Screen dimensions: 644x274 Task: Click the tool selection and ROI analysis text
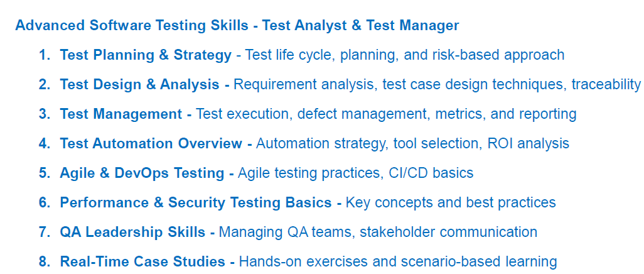tap(412, 144)
